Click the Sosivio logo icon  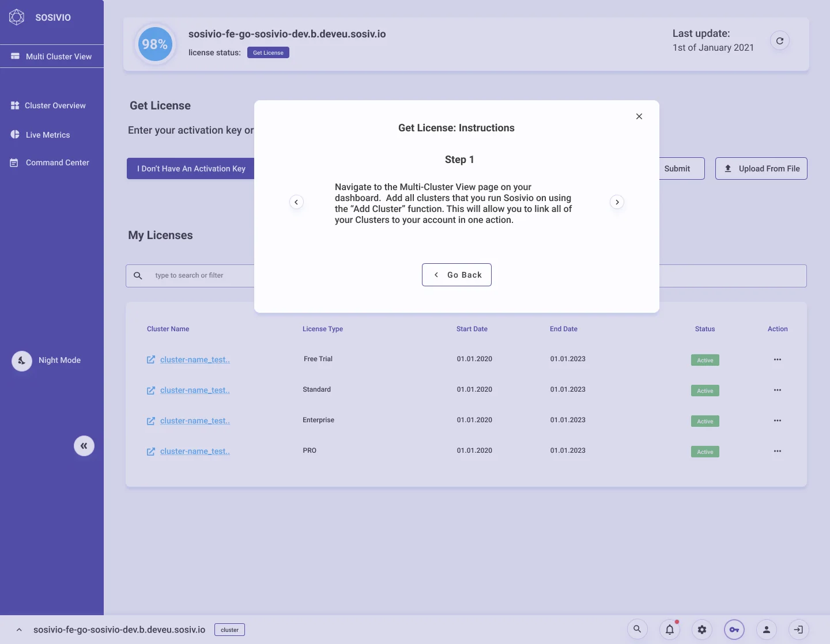click(17, 17)
